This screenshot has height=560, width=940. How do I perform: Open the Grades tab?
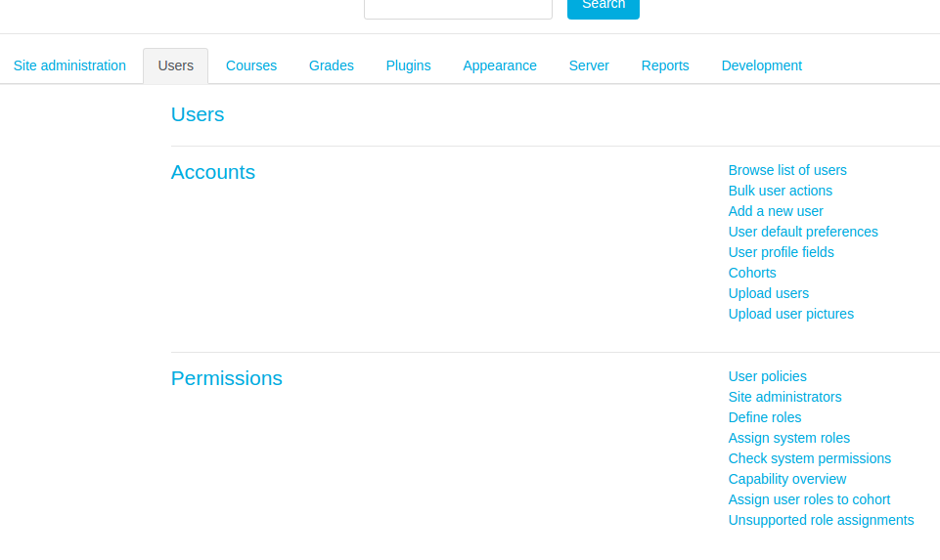(332, 65)
